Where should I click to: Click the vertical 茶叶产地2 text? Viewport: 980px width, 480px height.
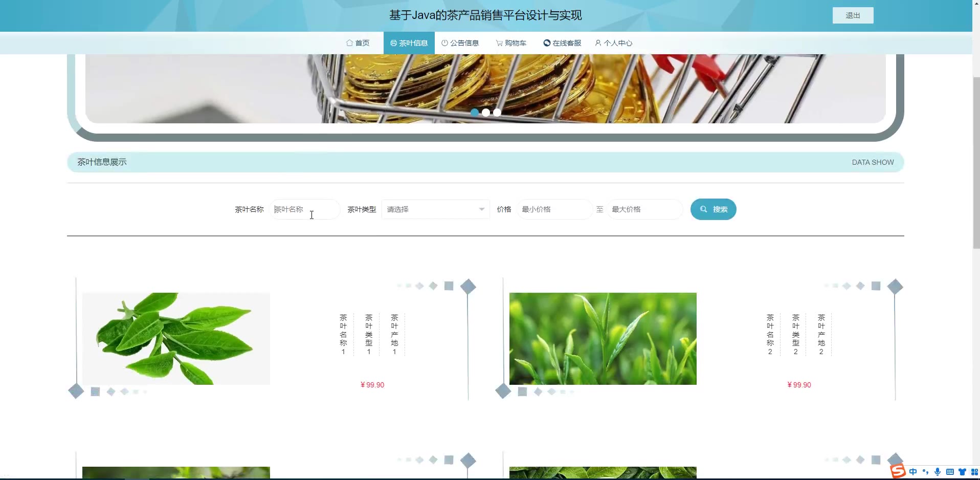tap(821, 335)
